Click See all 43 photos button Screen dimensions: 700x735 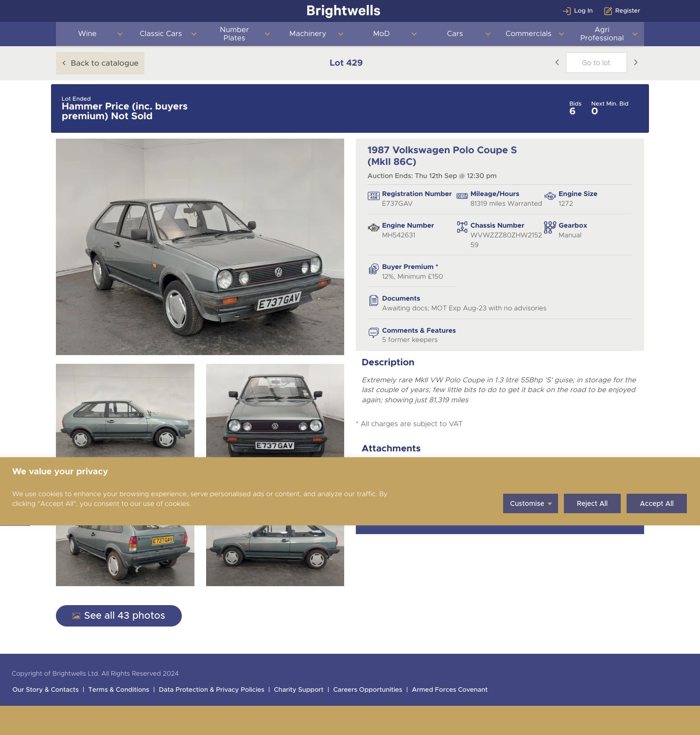119,616
